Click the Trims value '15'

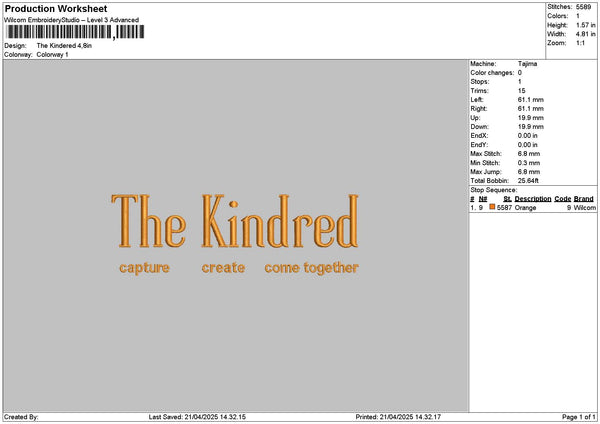[x=522, y=91]
